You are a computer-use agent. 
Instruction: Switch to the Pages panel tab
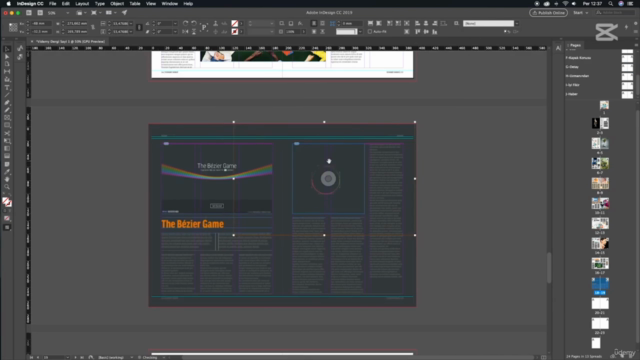point(575,45)
